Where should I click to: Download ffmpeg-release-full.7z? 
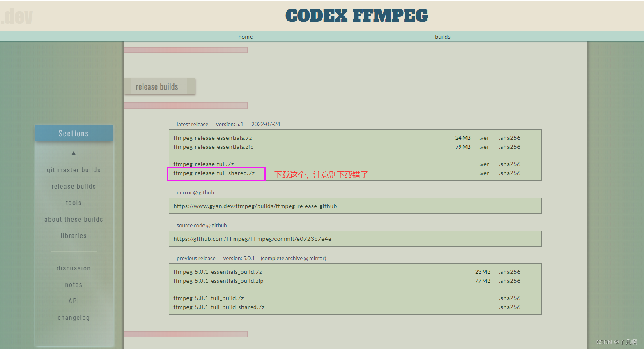[204, 164]
